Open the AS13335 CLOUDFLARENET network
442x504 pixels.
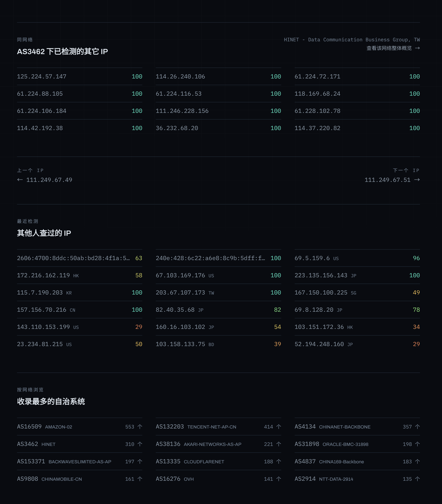tap(218, 461)
